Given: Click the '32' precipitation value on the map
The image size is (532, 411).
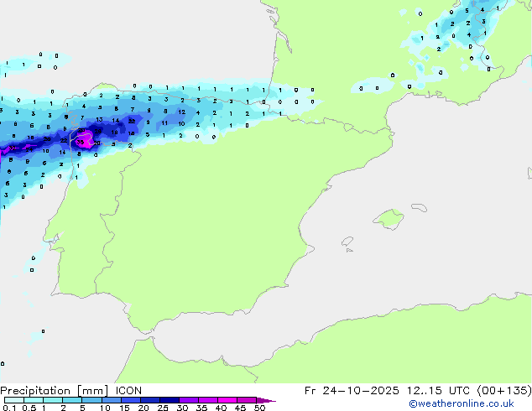Looking at the screenshot, I should tap(13, 148).
